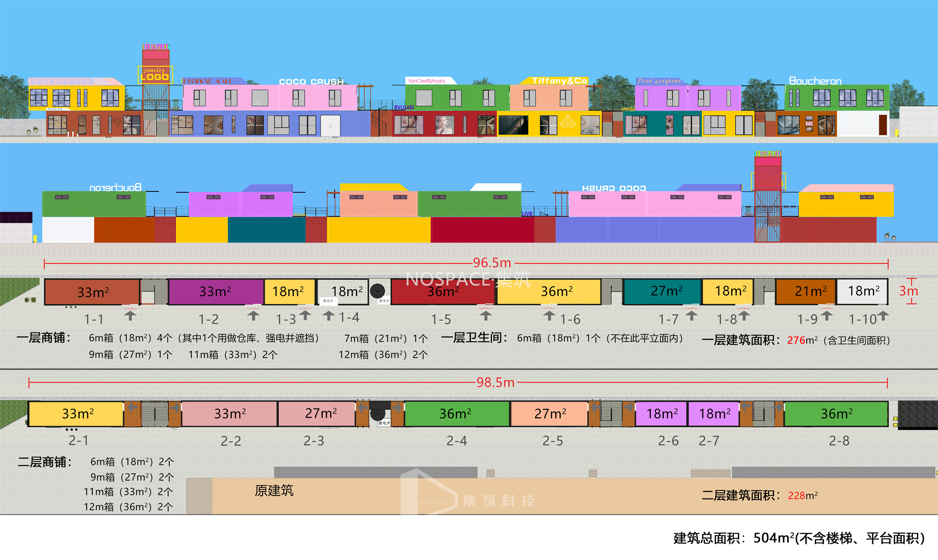Click the white VanCleef&Arpels sign
The image size is (938, 560).
[427, 80]
